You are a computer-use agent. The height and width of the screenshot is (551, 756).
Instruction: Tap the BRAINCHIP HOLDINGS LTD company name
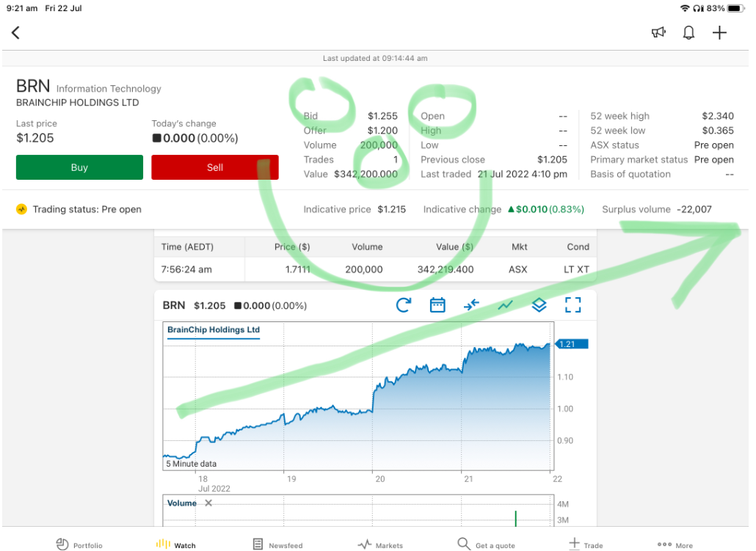click(x=78, y=103)
